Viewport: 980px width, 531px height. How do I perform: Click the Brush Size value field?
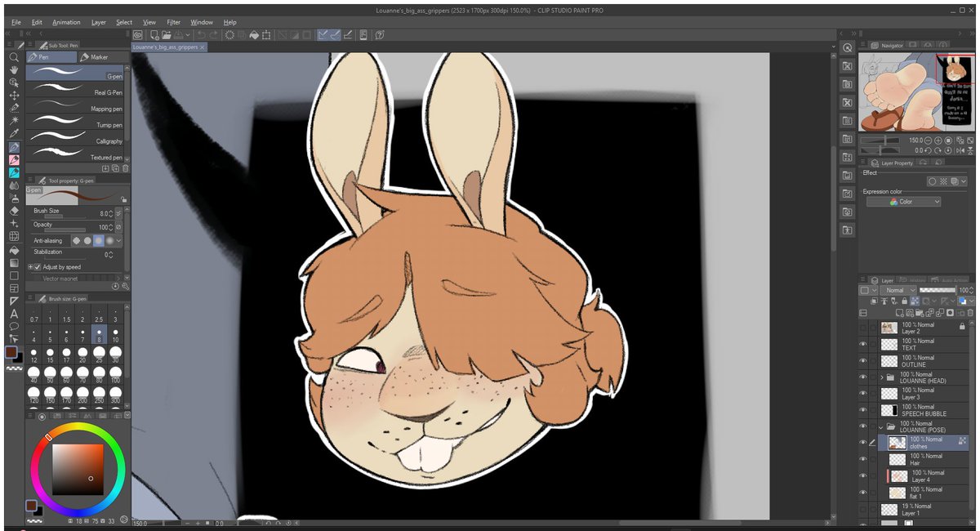click(x=105, y=213)
